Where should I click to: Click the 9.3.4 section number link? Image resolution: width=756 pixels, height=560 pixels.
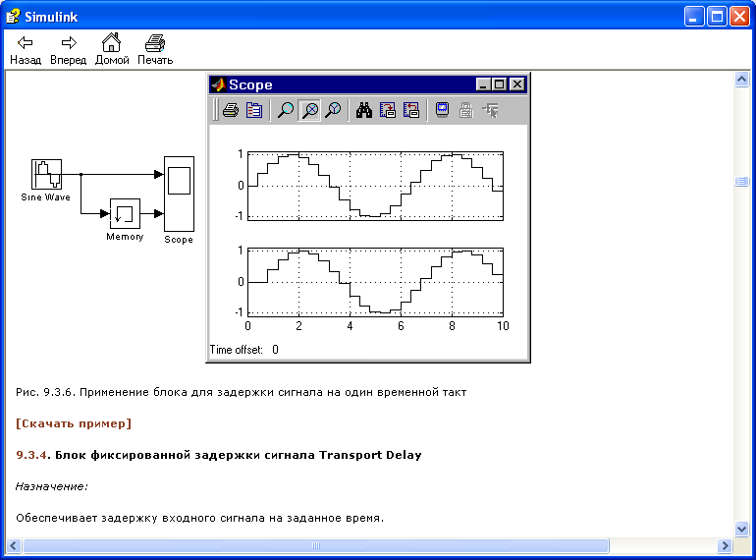click(x=31, y=455)
